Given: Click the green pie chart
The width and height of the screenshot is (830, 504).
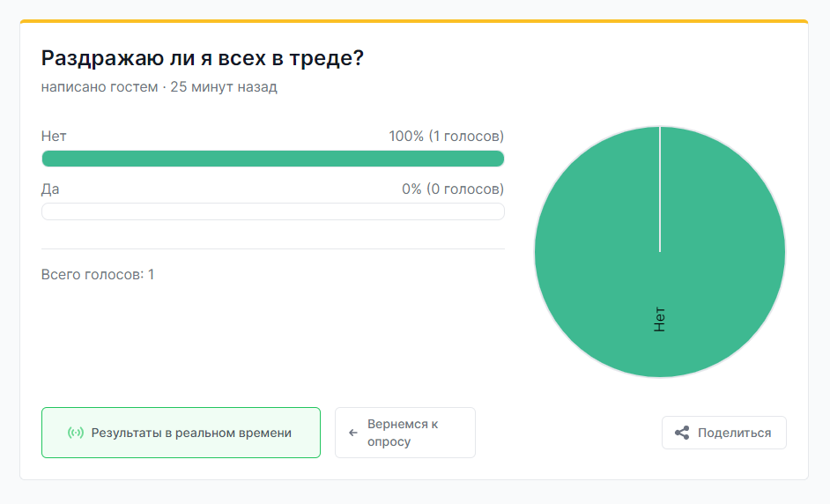Looking at the screenshot, I should point(660,252).
